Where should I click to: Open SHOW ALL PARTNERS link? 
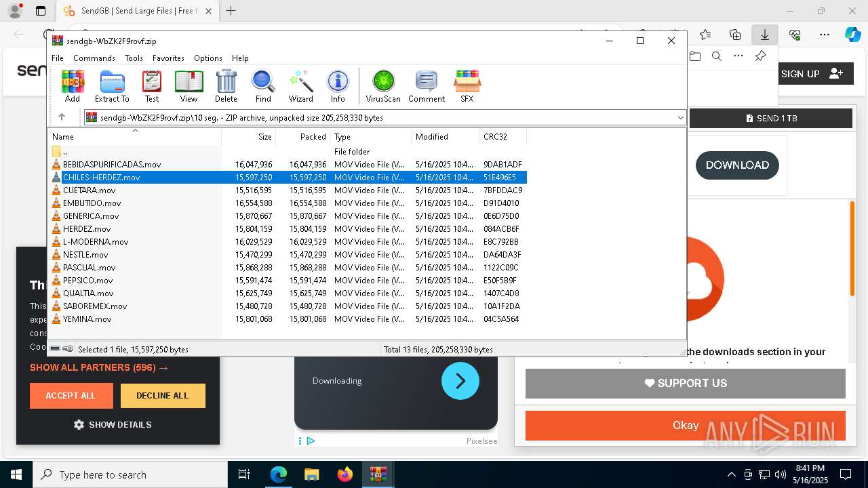pos(99,367)
